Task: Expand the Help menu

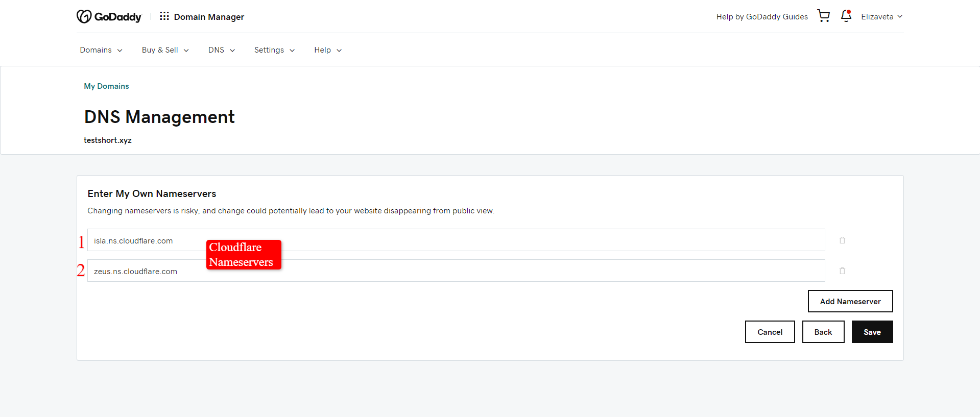Action: (328, 50)
